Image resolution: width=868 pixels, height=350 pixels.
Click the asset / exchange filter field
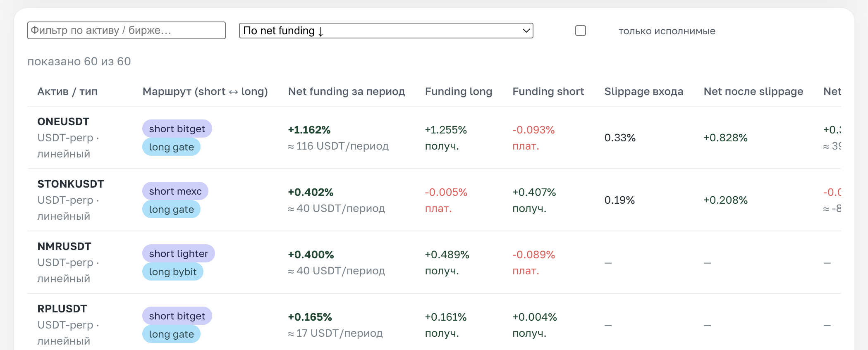127,31
